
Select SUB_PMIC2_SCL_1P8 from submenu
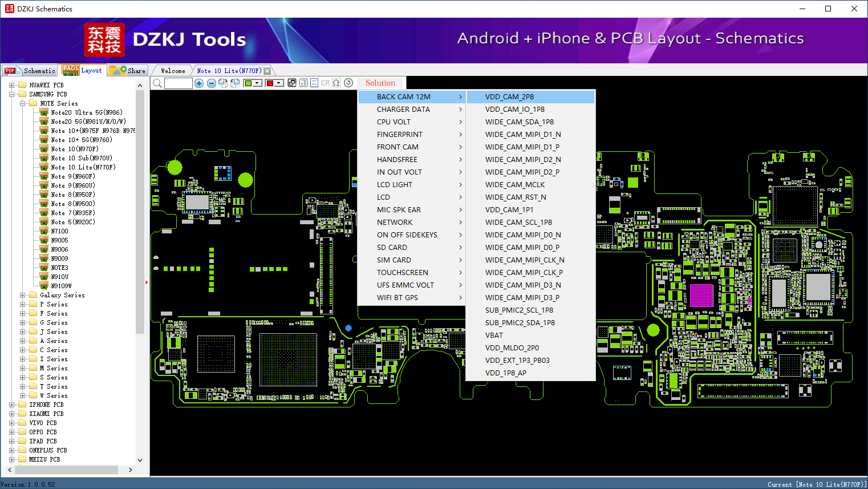tap(530, 310)
